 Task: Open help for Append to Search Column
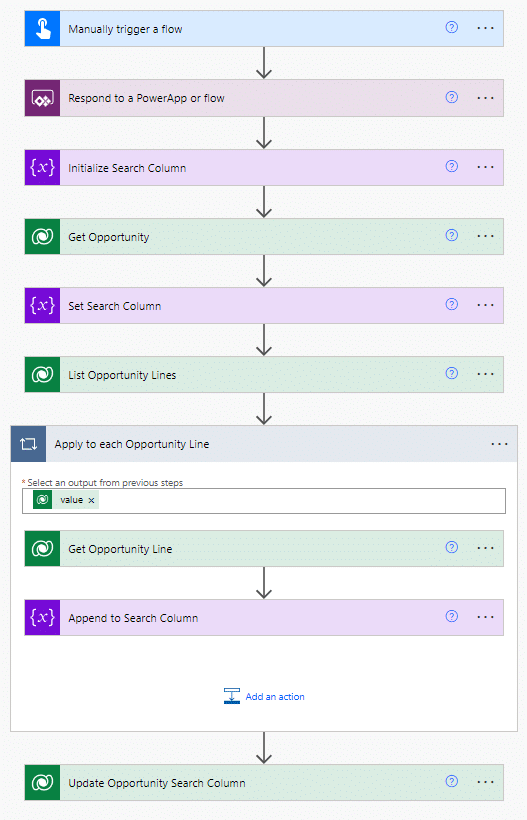coord(452,617)
